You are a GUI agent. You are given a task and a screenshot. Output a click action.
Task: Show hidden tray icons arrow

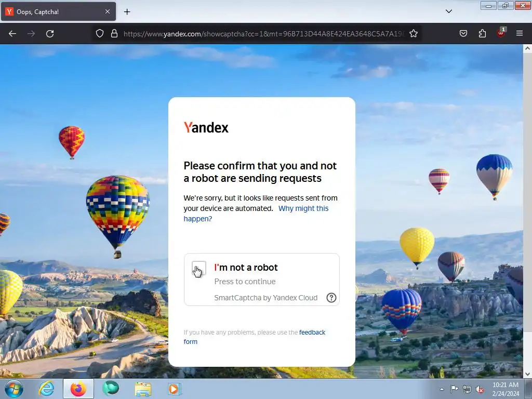click(x=442, y=389)
